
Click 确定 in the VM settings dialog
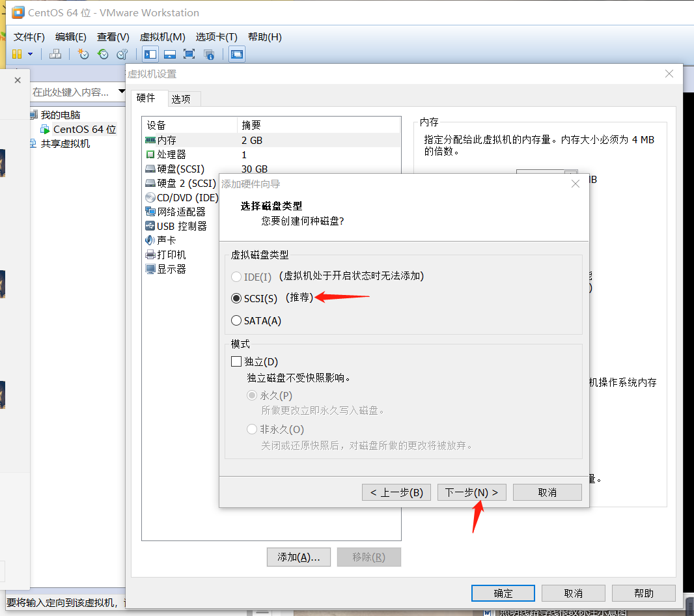(x=503, y=593)
